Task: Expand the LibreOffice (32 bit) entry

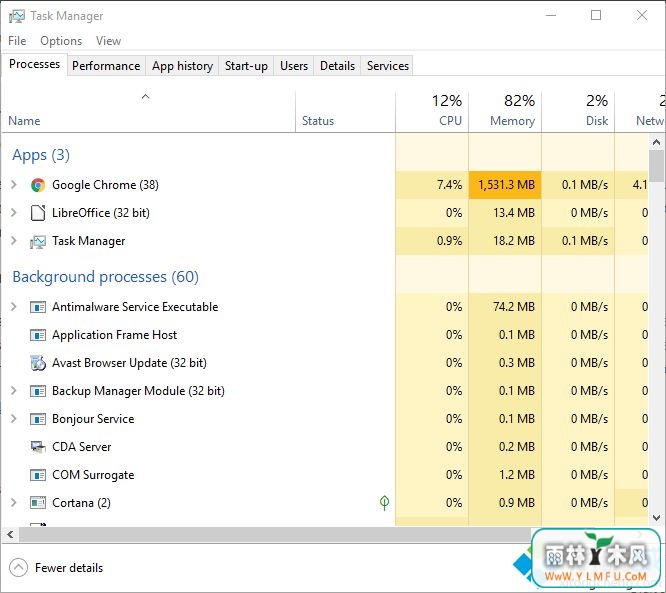Action: coord(14,213)
